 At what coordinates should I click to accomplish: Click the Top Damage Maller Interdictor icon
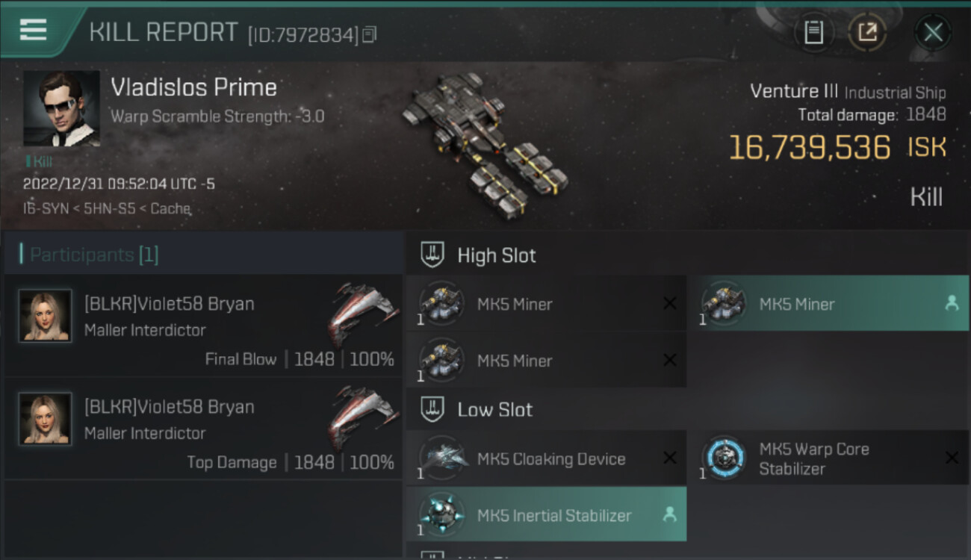pyautogui.click(x=362, y=417)
